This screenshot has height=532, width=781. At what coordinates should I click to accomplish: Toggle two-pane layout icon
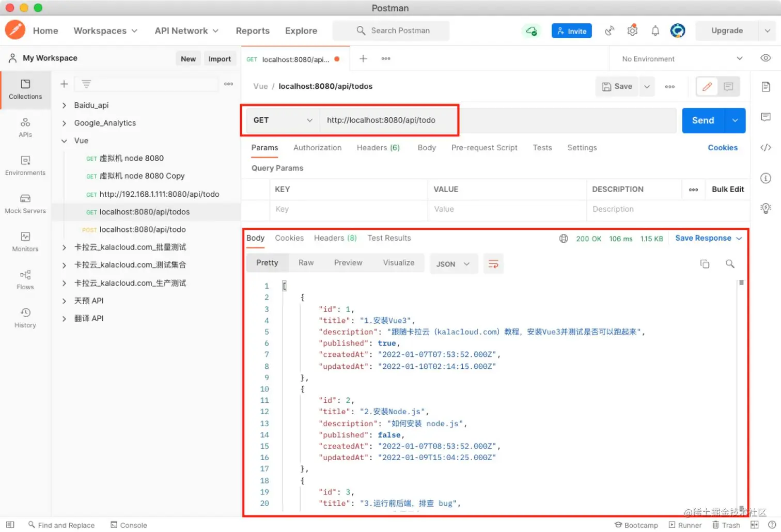[754, 525]
